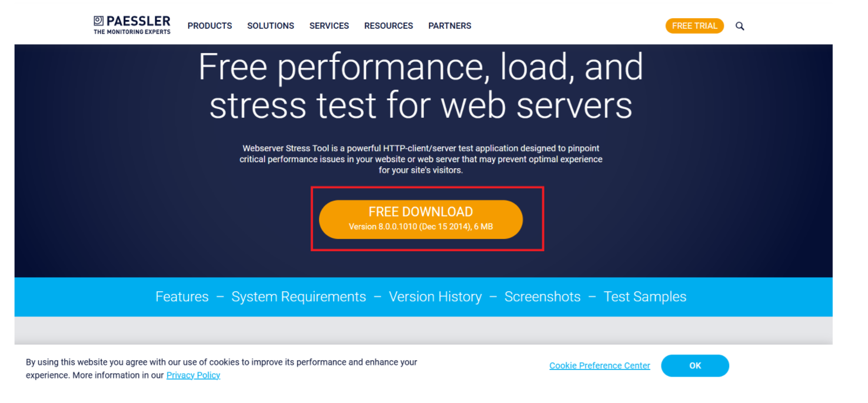This screenshot has width=868, height=403.
Task: Open the Partners menu
Action: click(450, 26)
